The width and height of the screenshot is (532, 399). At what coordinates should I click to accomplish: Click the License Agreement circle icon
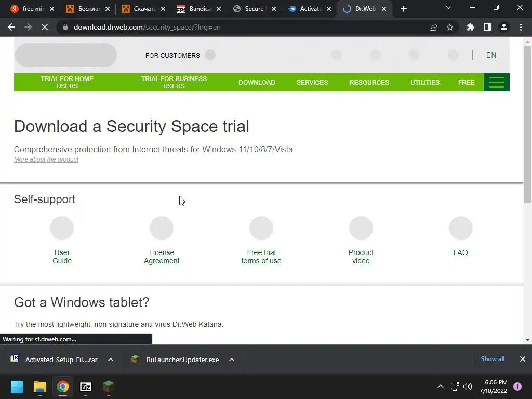pos(162,228)
